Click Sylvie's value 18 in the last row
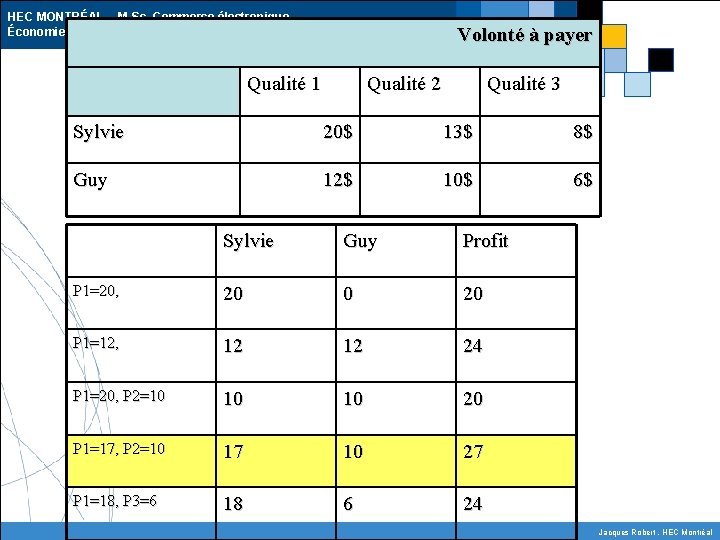This screenshot has width=720, height=540. click(x=233, y=504)
